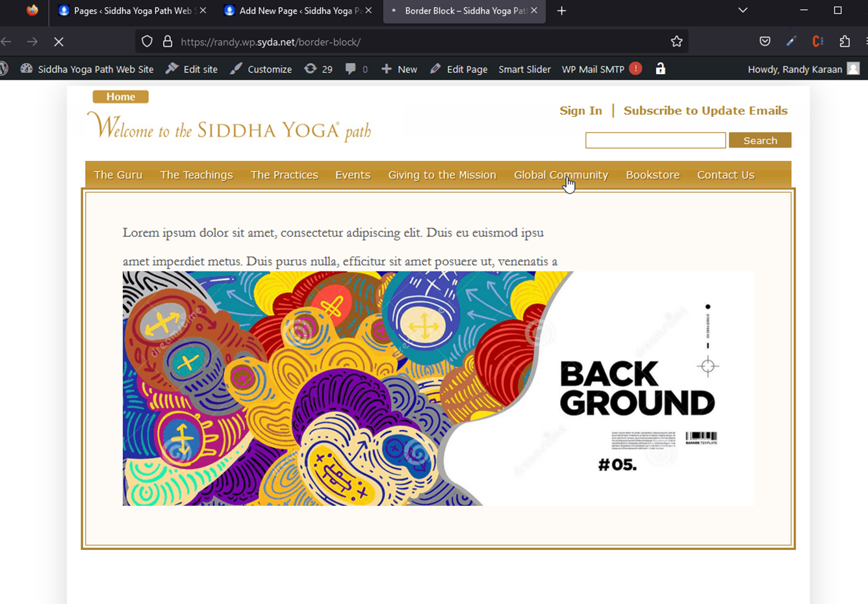Click the Save to Pocket icon

(x=765, y=42)
